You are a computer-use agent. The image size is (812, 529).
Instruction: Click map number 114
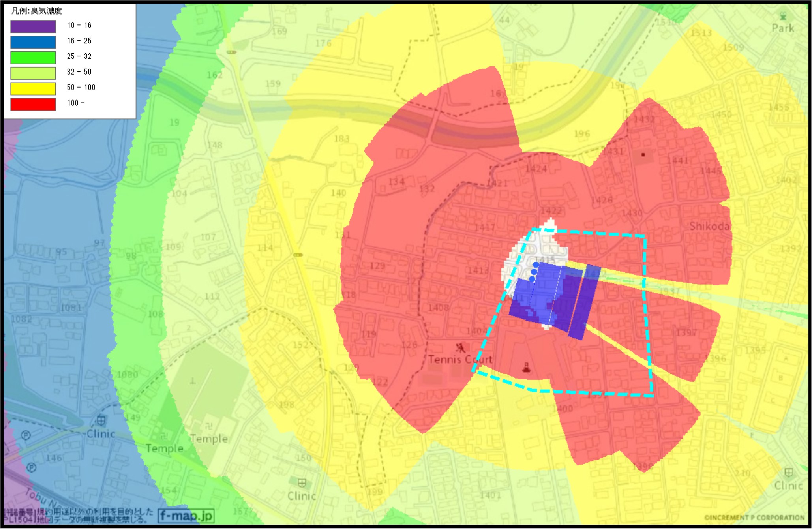[265, 248]
